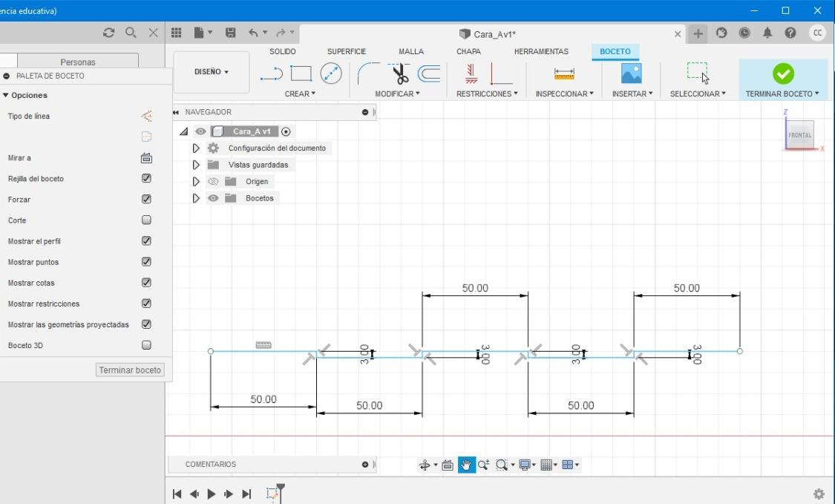Select the sketch feature in timeline

pos(272,494)
